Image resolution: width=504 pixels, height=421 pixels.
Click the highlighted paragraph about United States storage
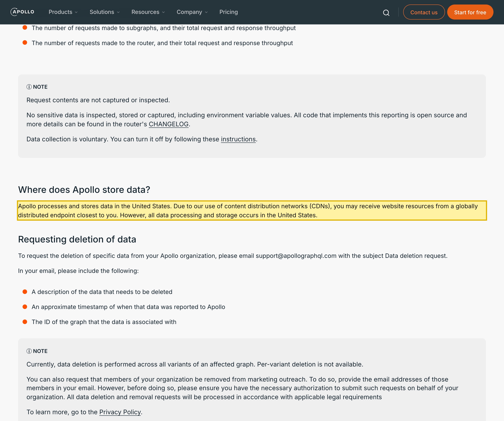252,210
